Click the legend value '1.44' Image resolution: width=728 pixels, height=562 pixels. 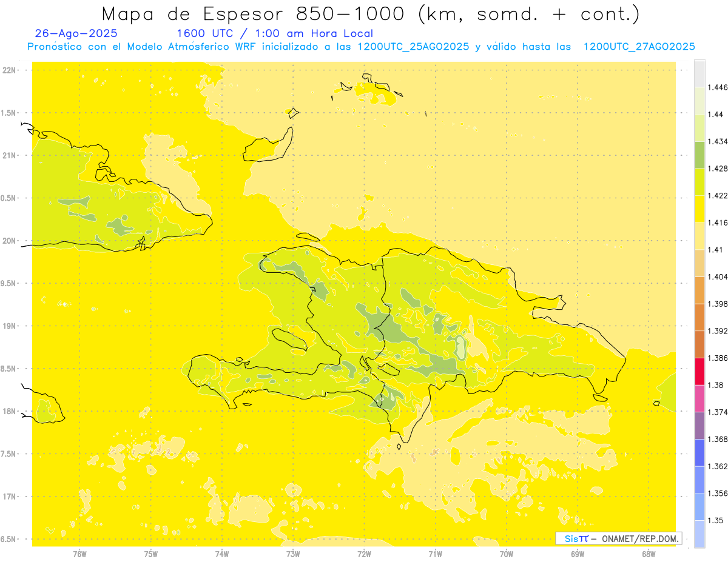point(715,114)
